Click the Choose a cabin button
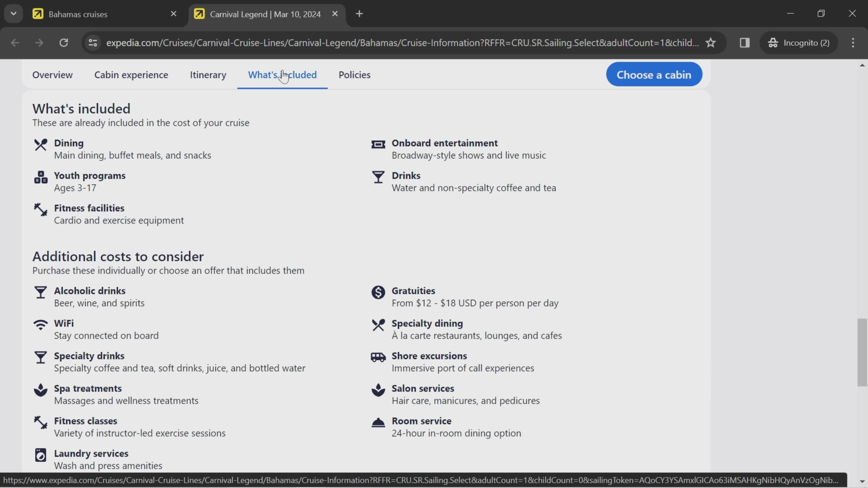The width and height of the screenshot is (868, 488). [653, 74]
